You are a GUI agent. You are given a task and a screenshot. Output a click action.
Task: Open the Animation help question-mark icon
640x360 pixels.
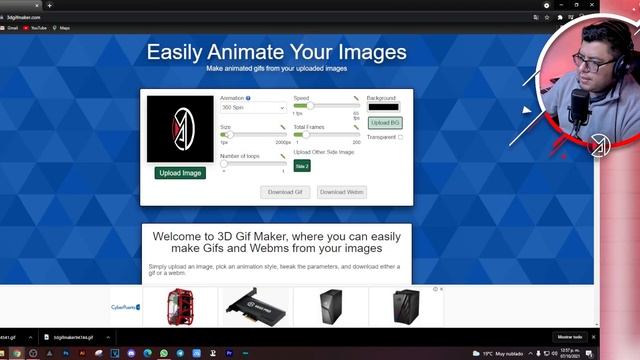(x=248, y=98)
